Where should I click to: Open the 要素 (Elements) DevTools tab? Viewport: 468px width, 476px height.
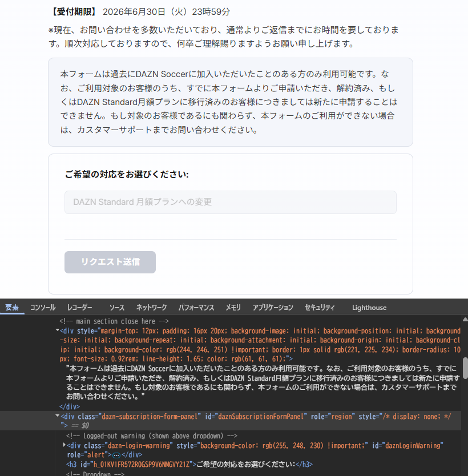click(12, 308)
